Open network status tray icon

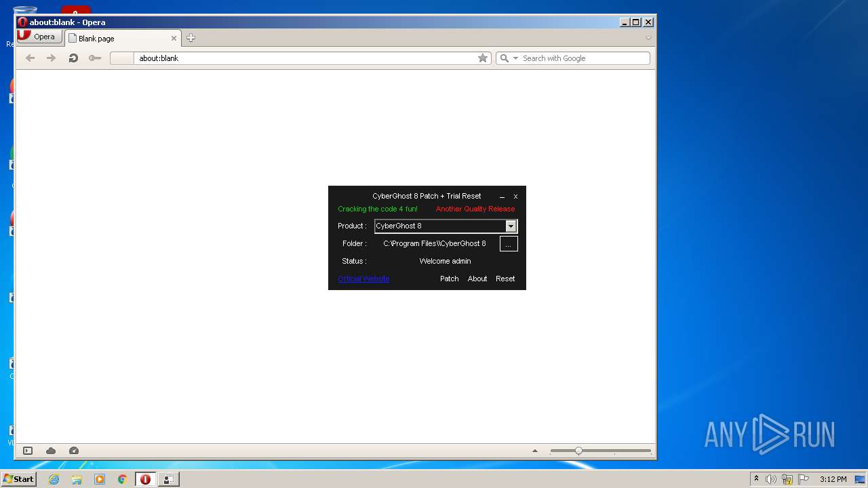point(787,479)
